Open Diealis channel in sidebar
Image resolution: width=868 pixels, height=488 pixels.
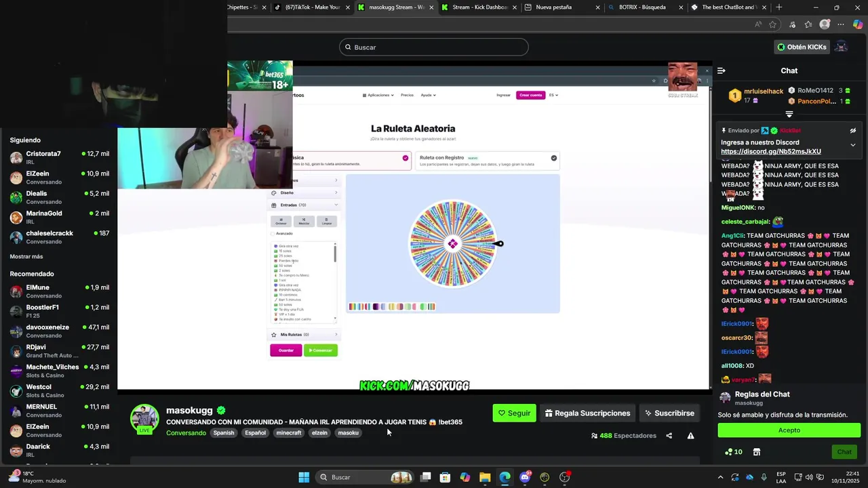pos(60,197)
